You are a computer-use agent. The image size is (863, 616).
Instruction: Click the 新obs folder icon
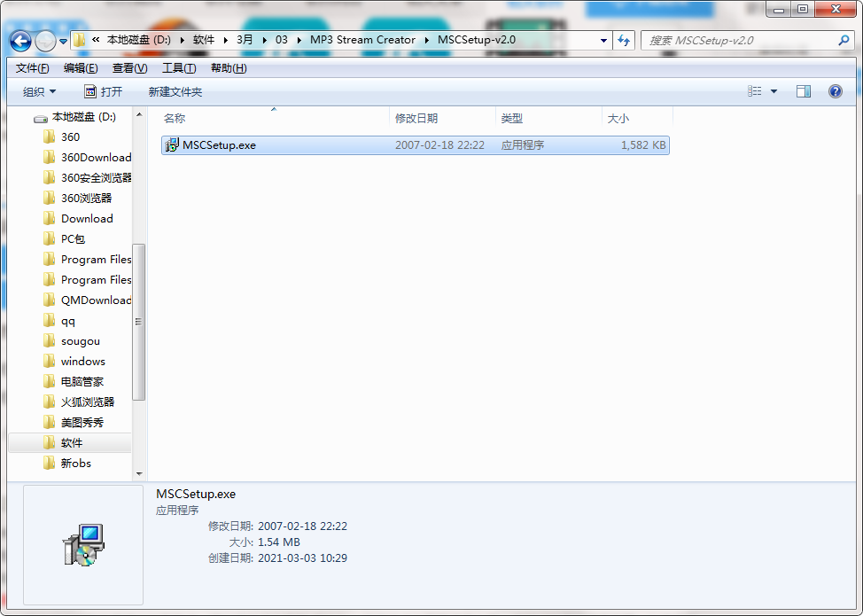[x=49, y=463]
